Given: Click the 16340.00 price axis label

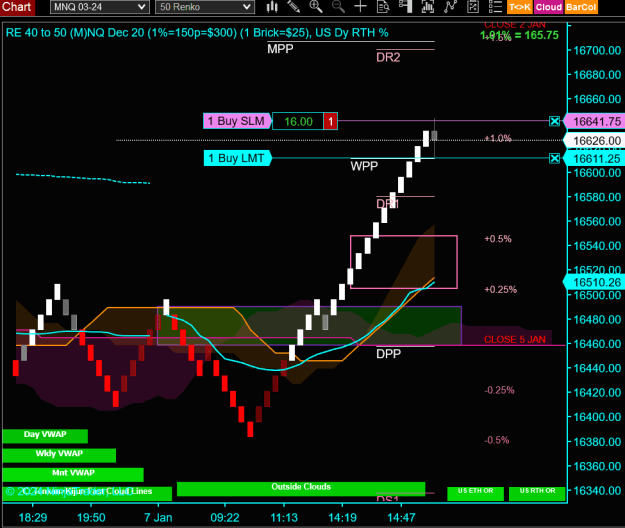Looking at the screenshot, I should [x=597, y=491].
